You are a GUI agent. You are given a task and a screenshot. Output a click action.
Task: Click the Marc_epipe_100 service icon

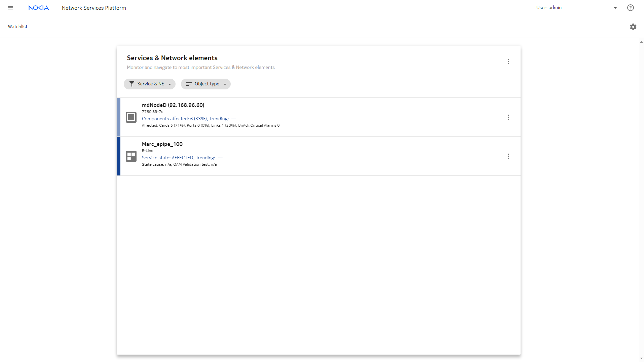pos(131,156)
